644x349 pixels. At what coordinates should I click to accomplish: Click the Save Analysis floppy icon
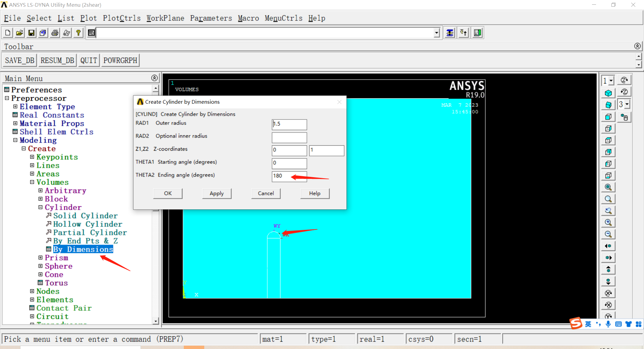(31, 33)
